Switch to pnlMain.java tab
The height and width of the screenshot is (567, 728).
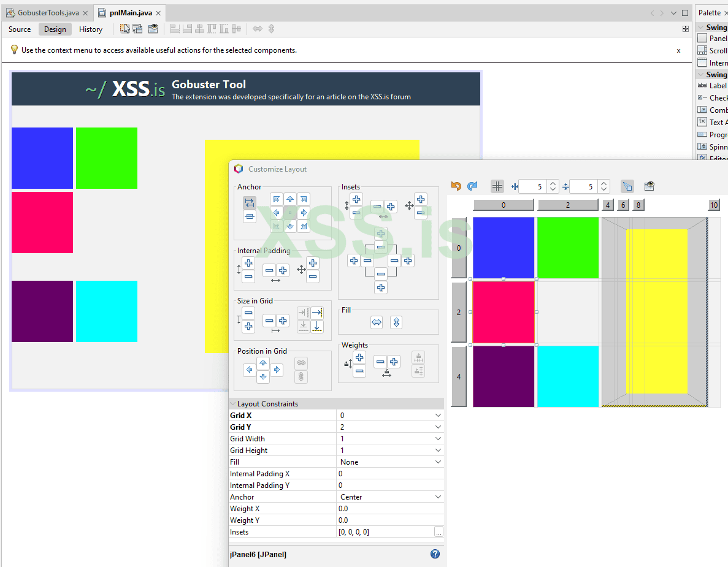click(131, 13)
